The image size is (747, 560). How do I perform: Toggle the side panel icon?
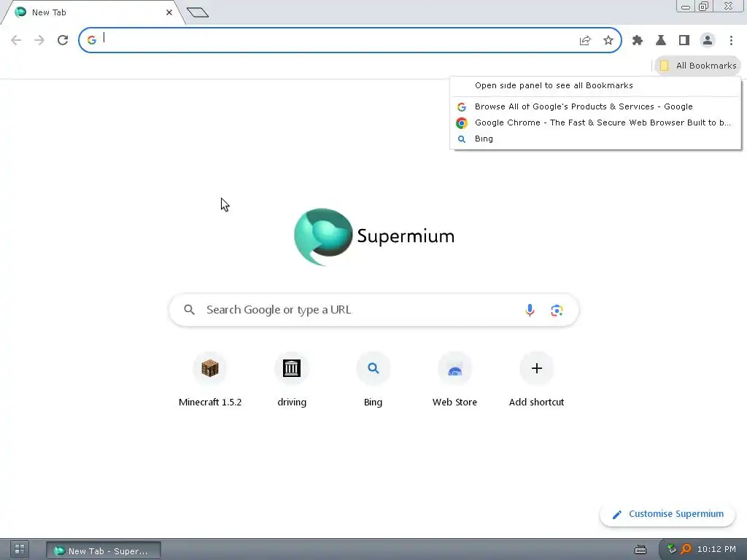(684, 41)
